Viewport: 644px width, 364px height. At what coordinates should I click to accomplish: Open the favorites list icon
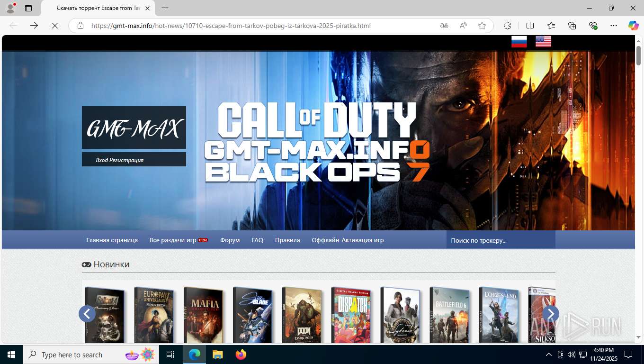point(551,26)
